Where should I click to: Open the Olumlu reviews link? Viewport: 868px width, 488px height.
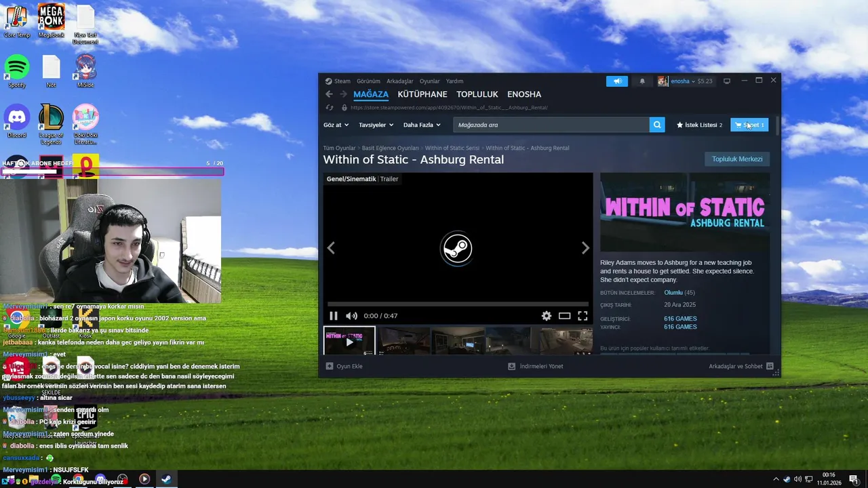673,293
